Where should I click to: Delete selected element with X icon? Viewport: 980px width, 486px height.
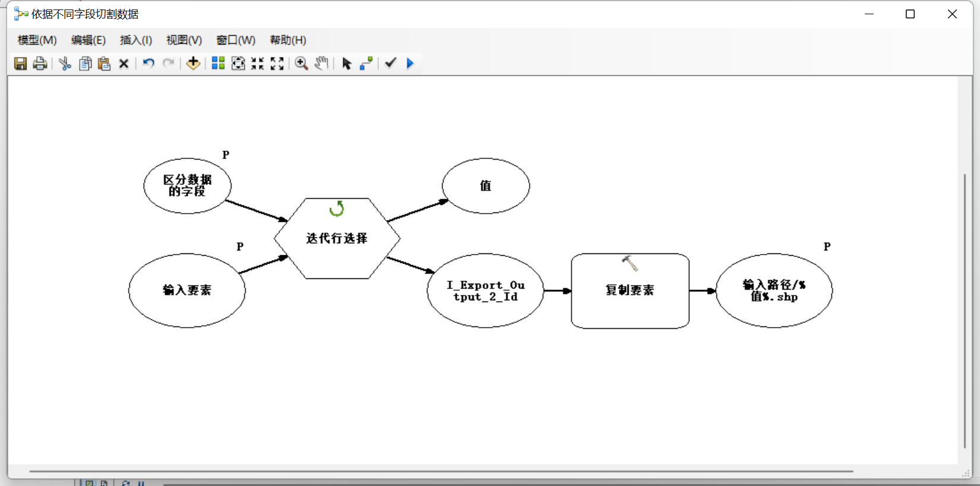tap(124, 63)
